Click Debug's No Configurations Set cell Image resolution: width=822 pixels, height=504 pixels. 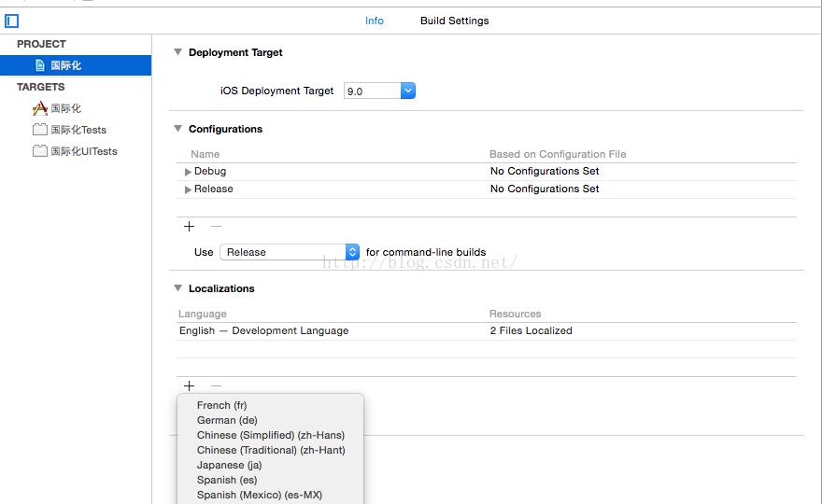click(545, 172)
